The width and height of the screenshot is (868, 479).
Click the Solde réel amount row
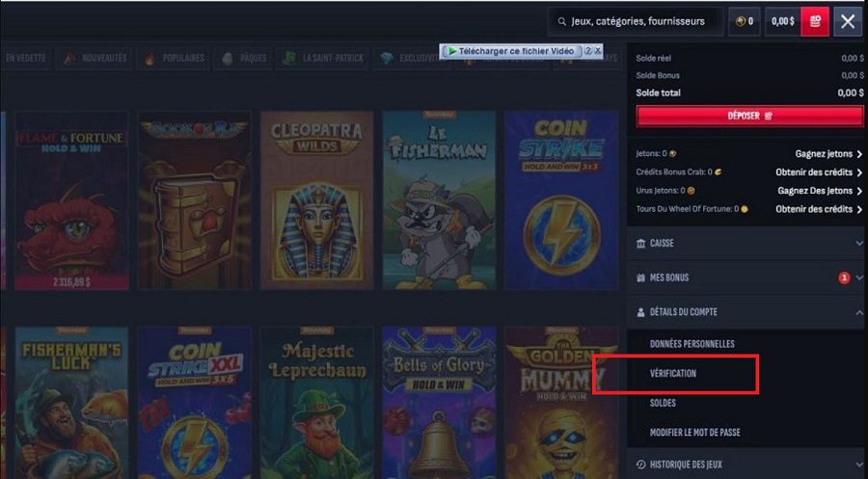[x=749, y=58]
